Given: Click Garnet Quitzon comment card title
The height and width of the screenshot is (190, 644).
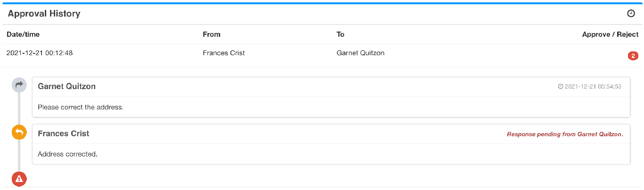Looking at the screenshot, I should 66,86.
